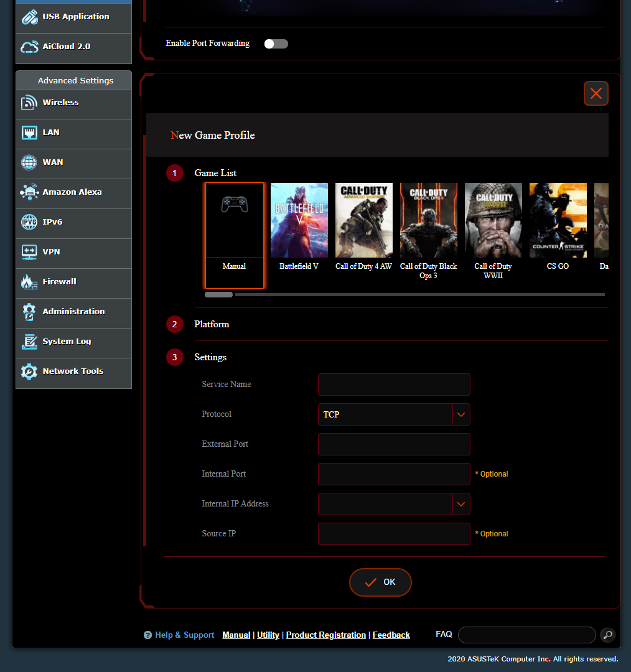This screenshot has height=672, width=631.
Task: Click the OK button
Action: point(380,582)
